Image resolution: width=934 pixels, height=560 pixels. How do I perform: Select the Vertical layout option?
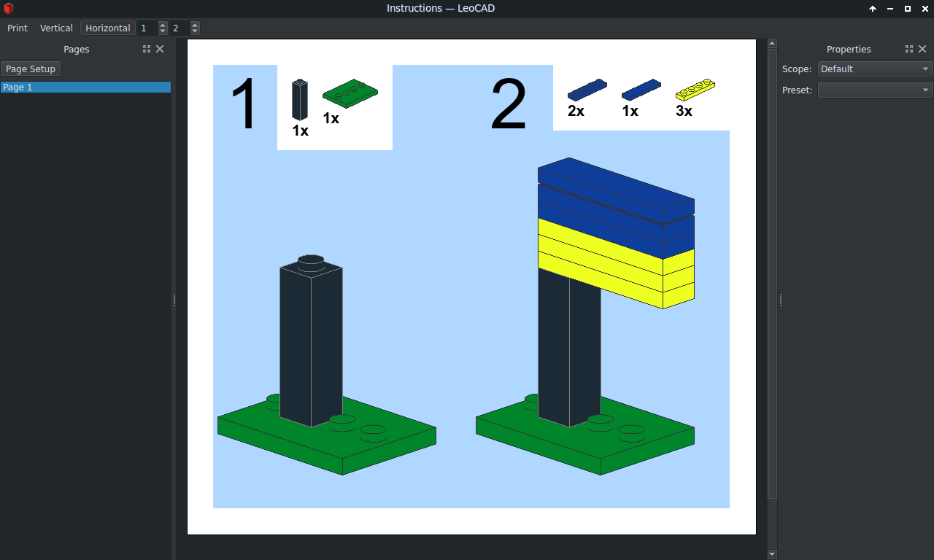(x=56, y=28)
